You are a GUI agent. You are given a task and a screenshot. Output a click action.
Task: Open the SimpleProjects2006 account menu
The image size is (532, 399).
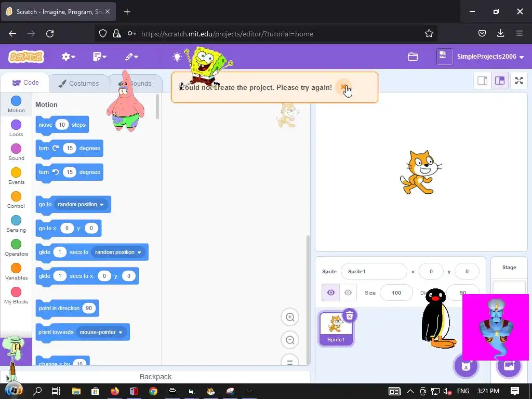[490, 57]
